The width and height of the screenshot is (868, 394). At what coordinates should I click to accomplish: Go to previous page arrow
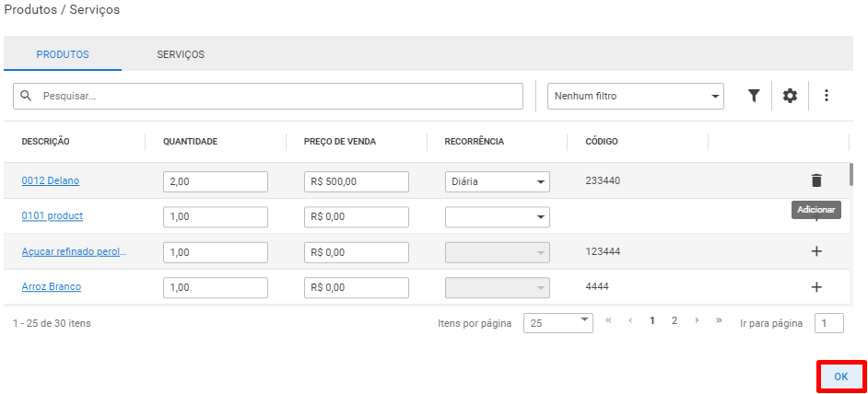630,320
